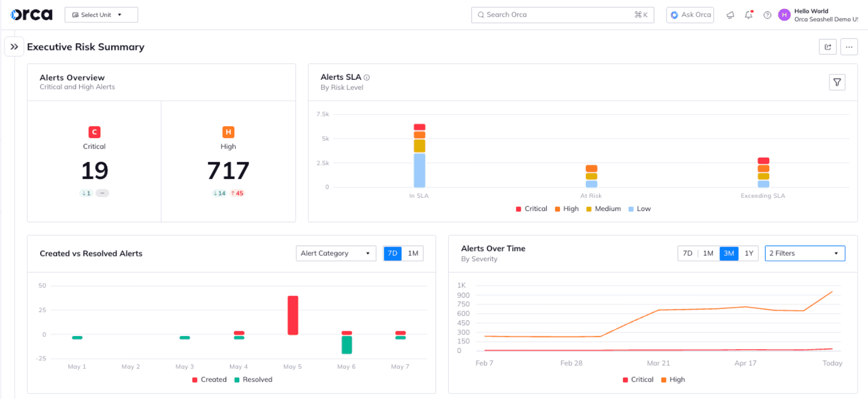Toggle High legend in Alerts Over Time

coord(673,379)
